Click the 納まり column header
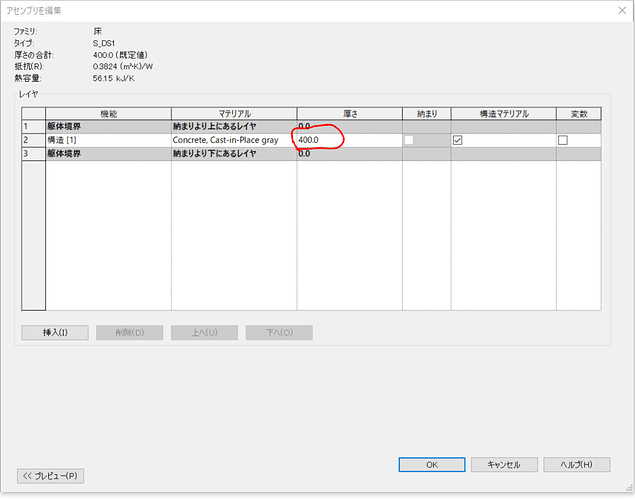This screenshot has width=635, height=499. tap(427, 114)
